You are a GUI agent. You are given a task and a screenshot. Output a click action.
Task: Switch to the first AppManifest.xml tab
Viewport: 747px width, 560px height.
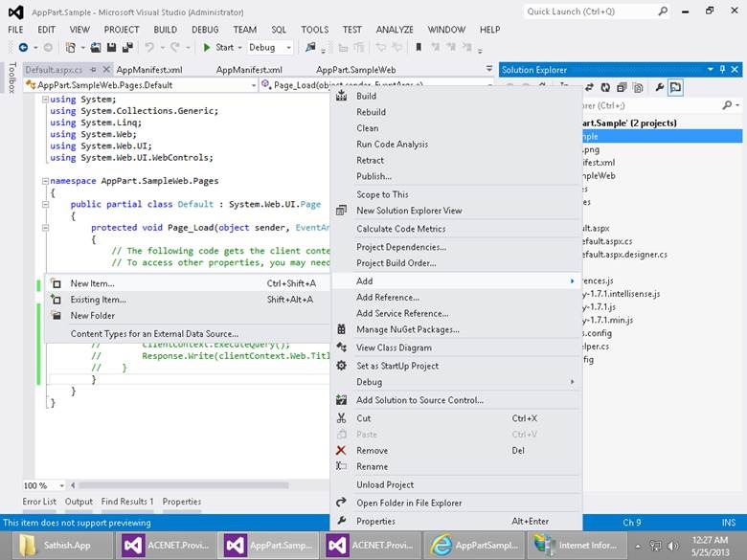[149, 70]
